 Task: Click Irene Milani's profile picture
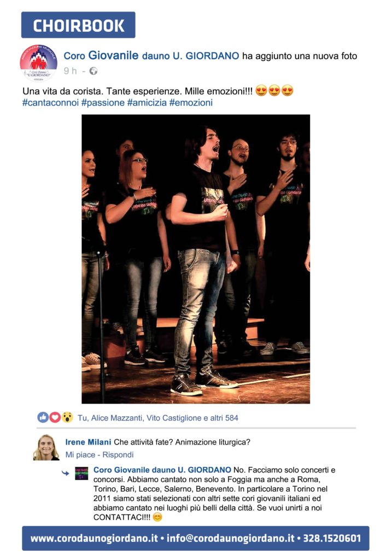pyautogui.click(x=46, y=447)
